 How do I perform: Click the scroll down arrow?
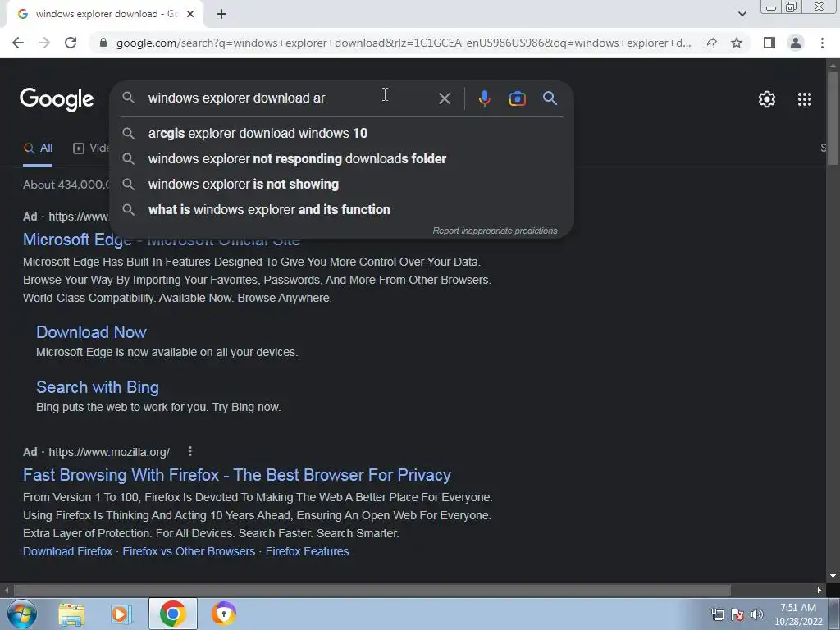(x=833, y=576)
